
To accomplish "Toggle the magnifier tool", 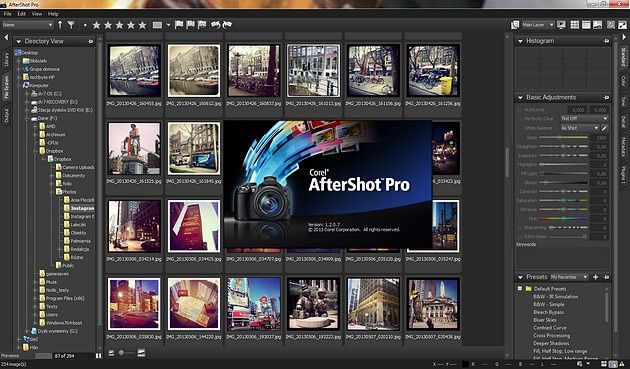I will tap(611, 25).
